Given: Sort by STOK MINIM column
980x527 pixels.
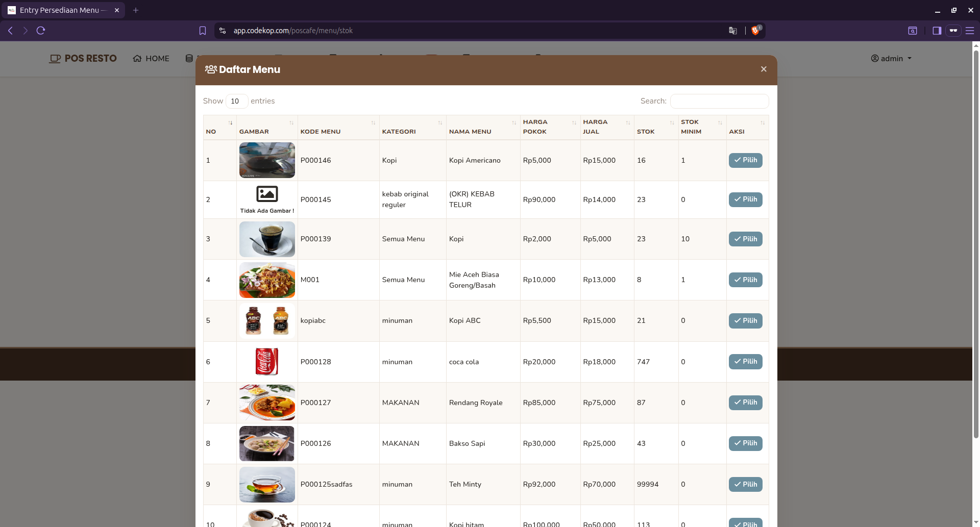Looking at the screenshot, I should coord(702,127).
